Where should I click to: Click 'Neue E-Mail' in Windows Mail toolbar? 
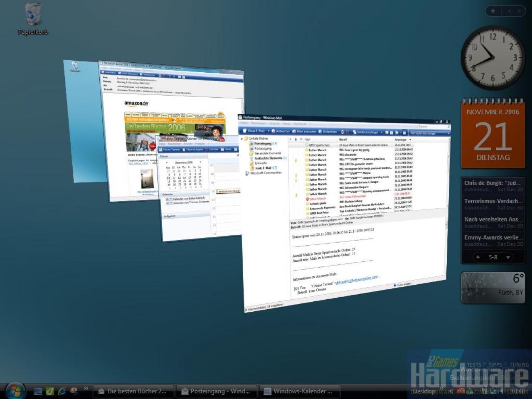tap(254, 131)
